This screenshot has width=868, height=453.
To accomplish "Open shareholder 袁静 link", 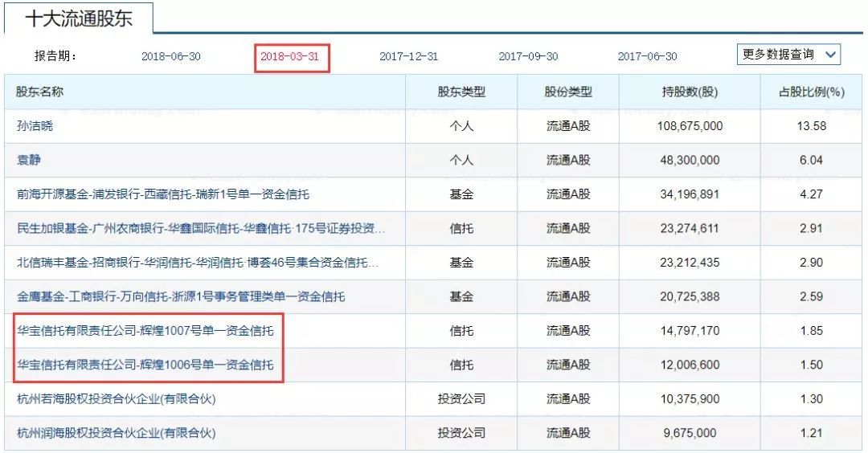I will (29, 161).
